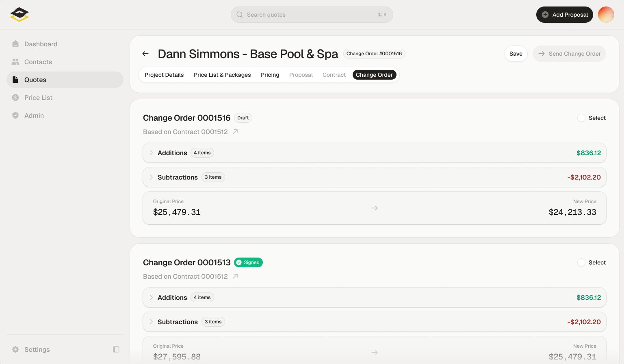Click the Admin shield icon
This screenshot has height=364, width=624.
pyautogui.click(x=15, y=115)
